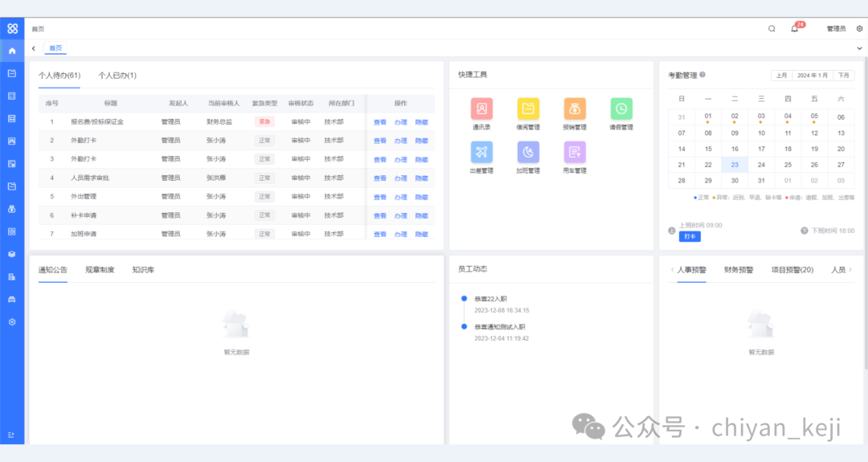Click 办理 for 报名费/投标保证金 row

(x=401, y=122)
